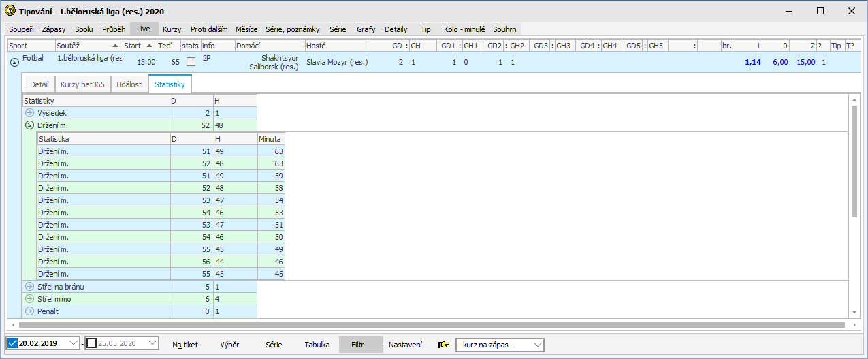Click Shakhtsyor Salihorsk (res.) team name
This screenshot has height=359, width=868.
pos(274,63)
